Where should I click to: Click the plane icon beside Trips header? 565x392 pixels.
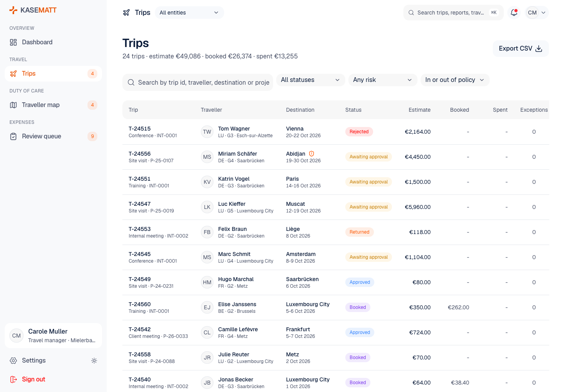(126, 13)
